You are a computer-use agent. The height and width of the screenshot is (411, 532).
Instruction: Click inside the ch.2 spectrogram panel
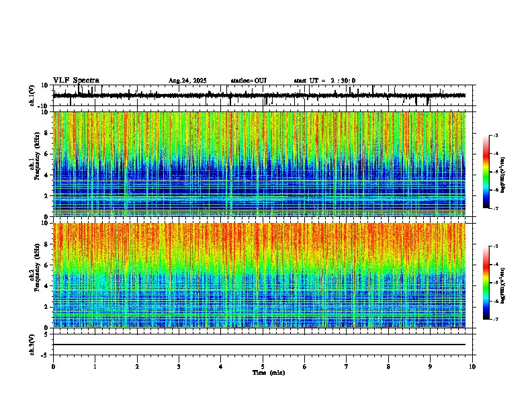(259, 275)
